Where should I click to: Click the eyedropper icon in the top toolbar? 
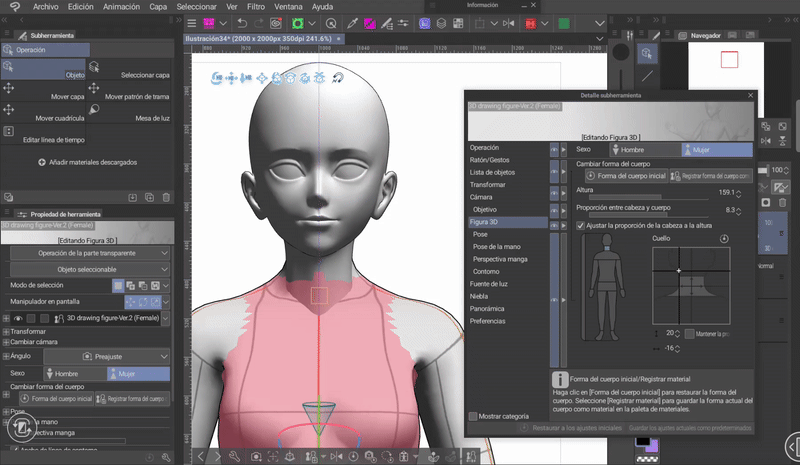(x=352, y=22)
